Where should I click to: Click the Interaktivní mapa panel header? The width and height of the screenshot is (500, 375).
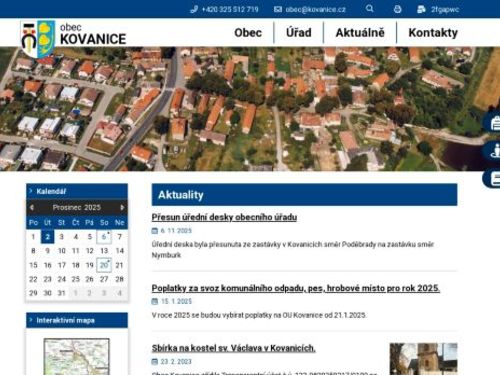(x=77, y=320)
